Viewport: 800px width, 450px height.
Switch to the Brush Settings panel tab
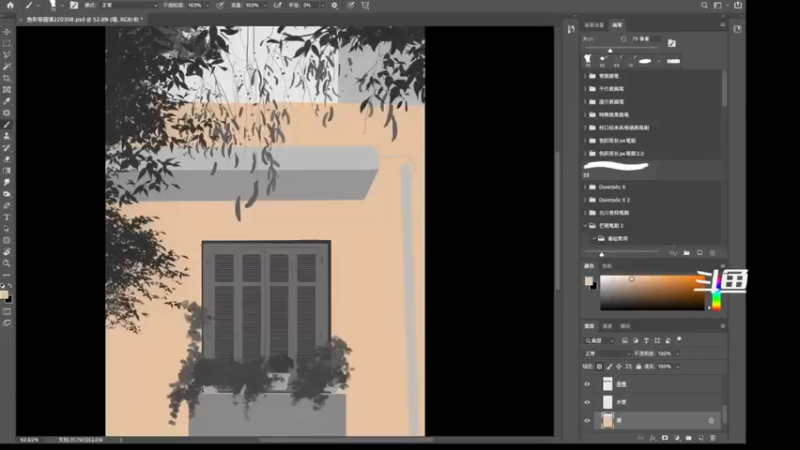pyautogui.click(x=594, y=24)
